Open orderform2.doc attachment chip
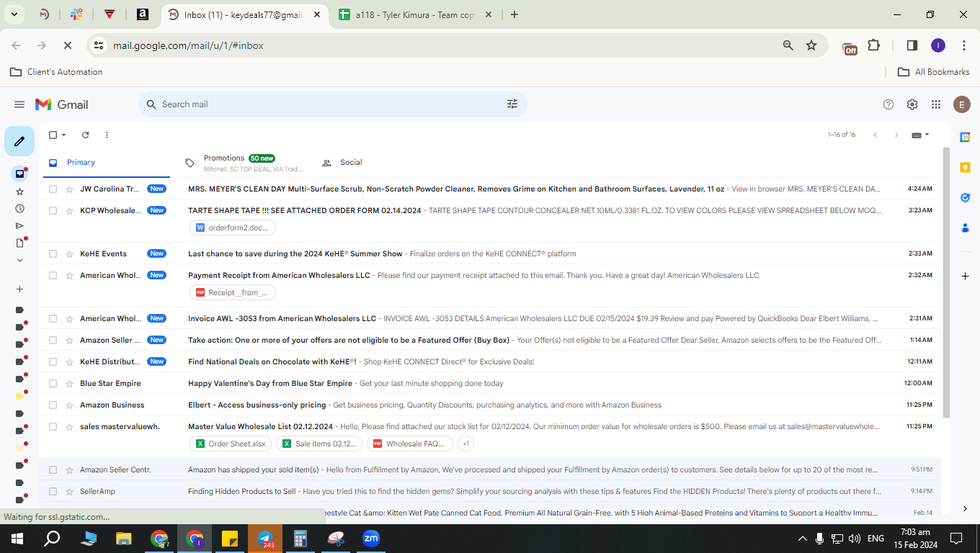Screen dimensions: 980x553 pyautogui.click(x=233, y=228)
